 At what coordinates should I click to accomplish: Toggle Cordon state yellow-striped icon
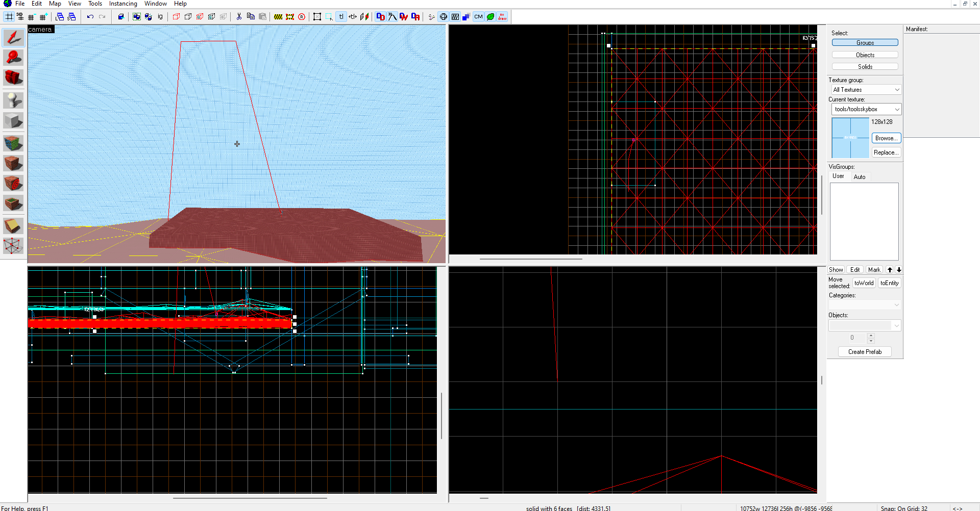click(x=278, y=17)
